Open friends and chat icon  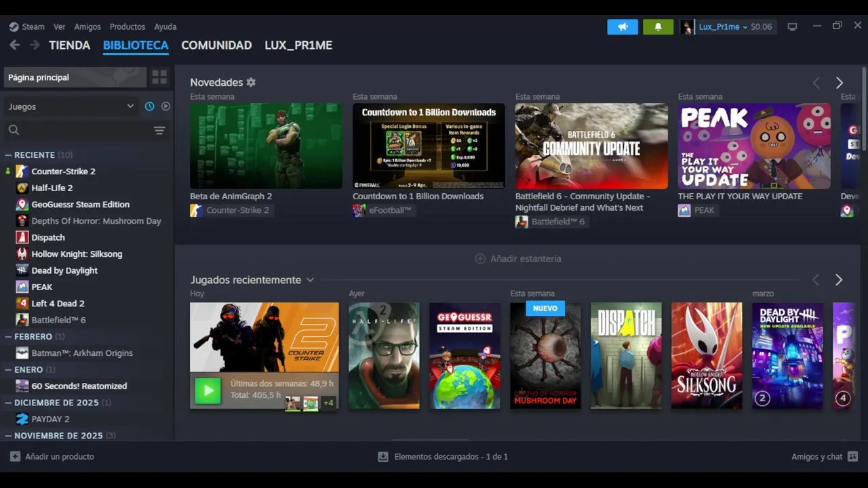click(853, 457)
